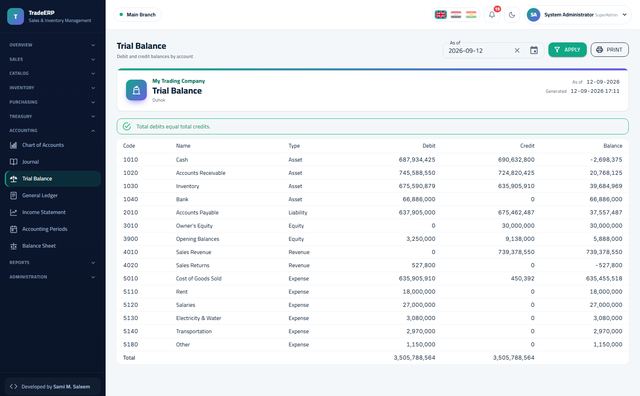Click Cost of Goods Sold name
Screen dimensions: 640x396
[199, 278]
